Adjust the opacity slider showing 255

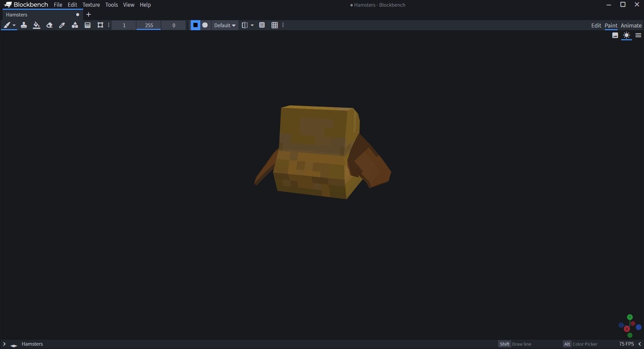point(149,25)
